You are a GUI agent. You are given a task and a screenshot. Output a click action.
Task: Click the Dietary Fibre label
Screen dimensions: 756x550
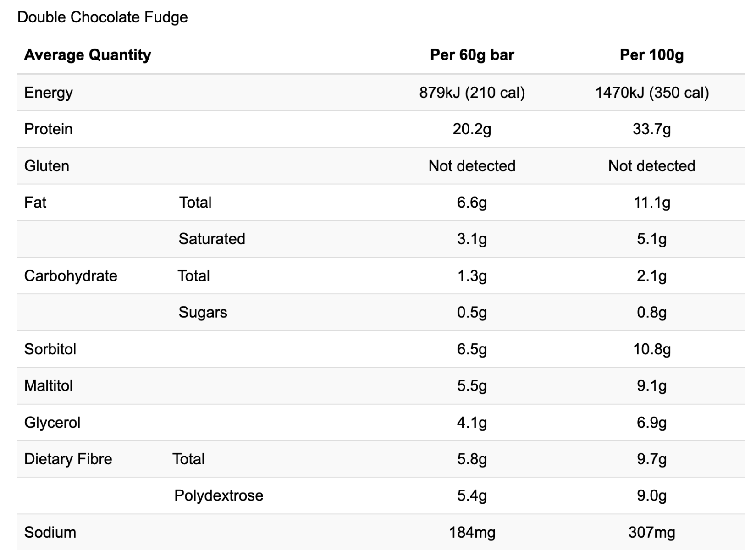(68, 459)
